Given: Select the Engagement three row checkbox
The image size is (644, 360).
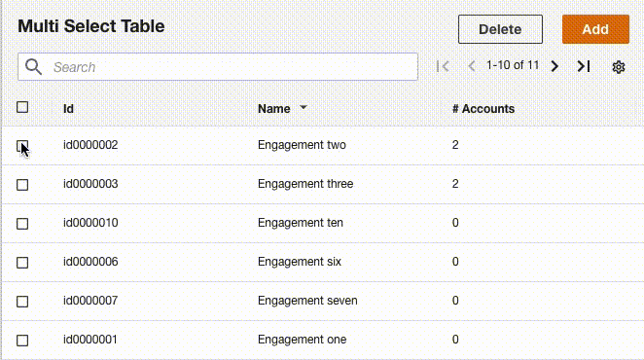Looking at the screenshot, I should [x=22, y=185].
